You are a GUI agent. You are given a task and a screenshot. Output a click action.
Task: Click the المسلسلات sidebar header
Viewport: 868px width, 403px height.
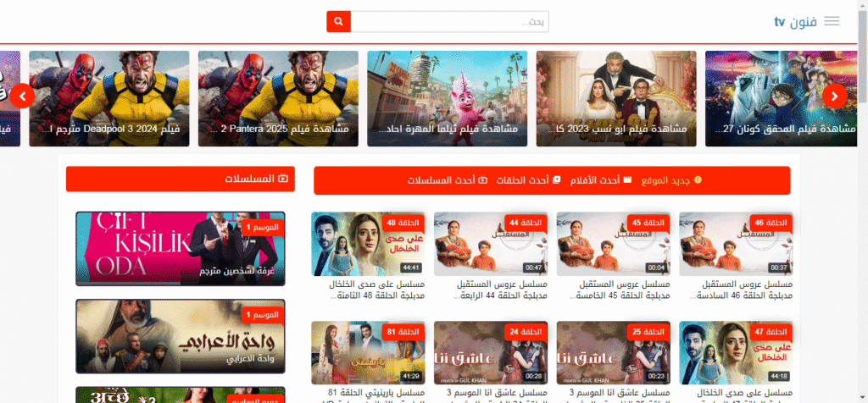181,179
